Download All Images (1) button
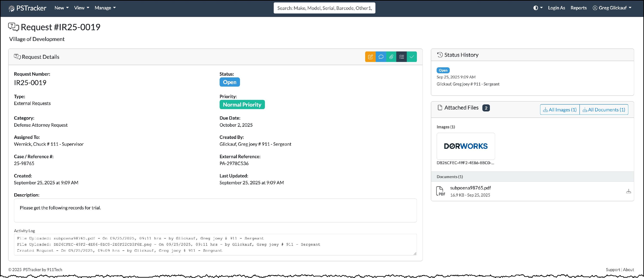The width and height of the screenshot is (644, 278). click(x=560, y=110)
